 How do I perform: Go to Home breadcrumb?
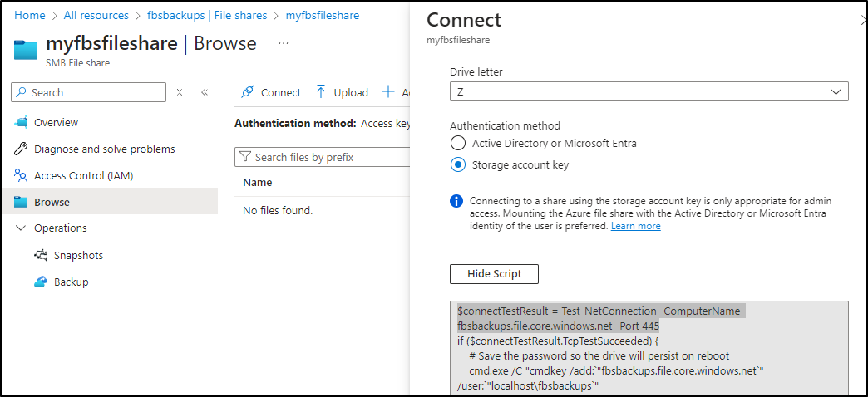click(30, 16)
